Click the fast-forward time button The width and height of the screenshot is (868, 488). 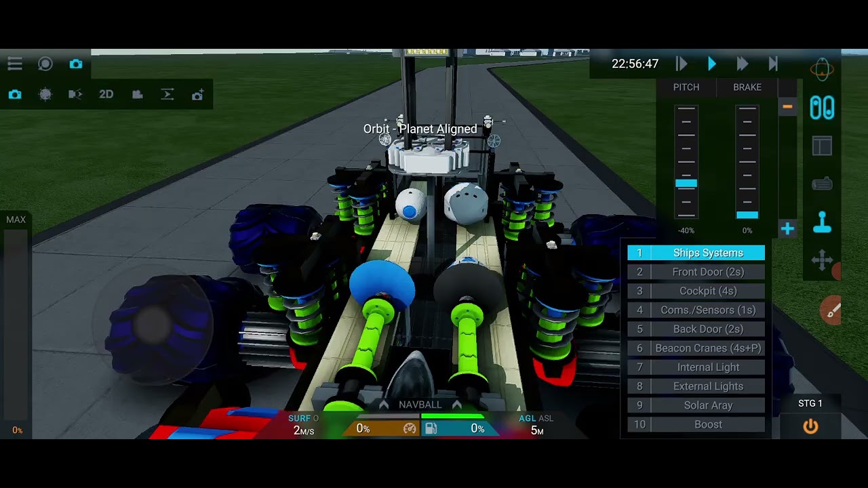coord(743,64)
